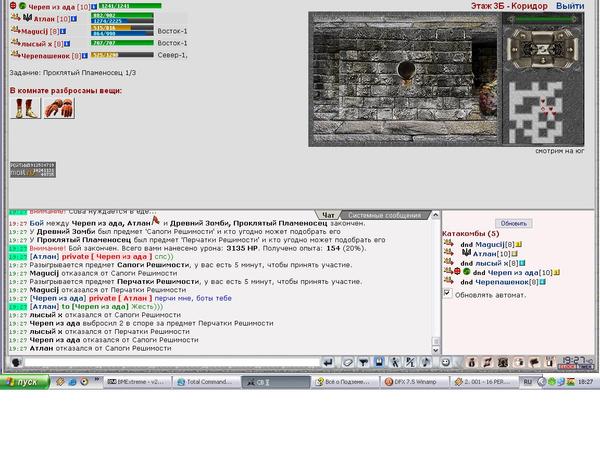Toggle the sound music note icon
This screenshot has width=600, height=450.
point(426,362)
